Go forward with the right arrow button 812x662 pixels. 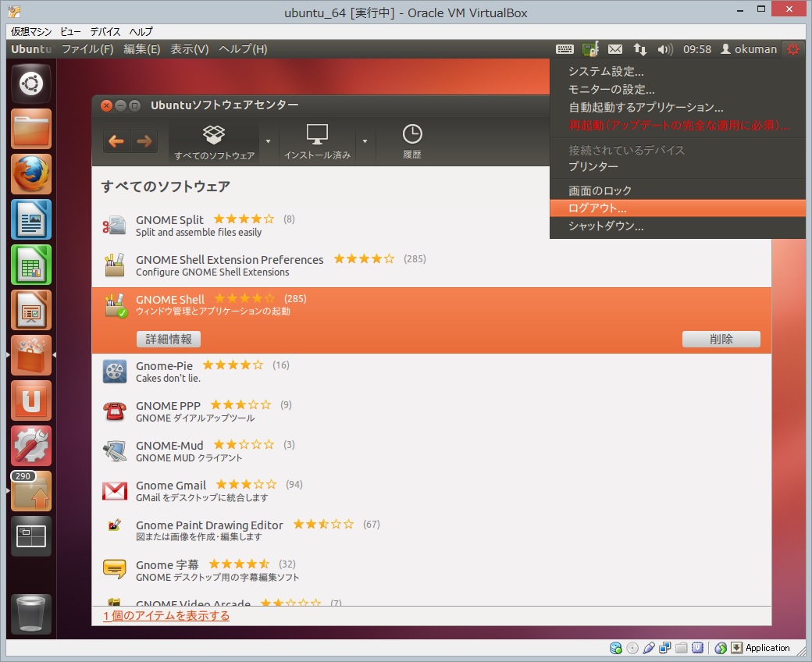144,141
